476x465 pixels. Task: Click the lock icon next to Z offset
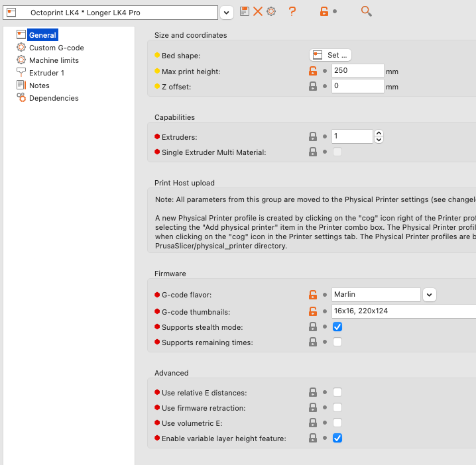pyautogui.click(x=313, y=86)
